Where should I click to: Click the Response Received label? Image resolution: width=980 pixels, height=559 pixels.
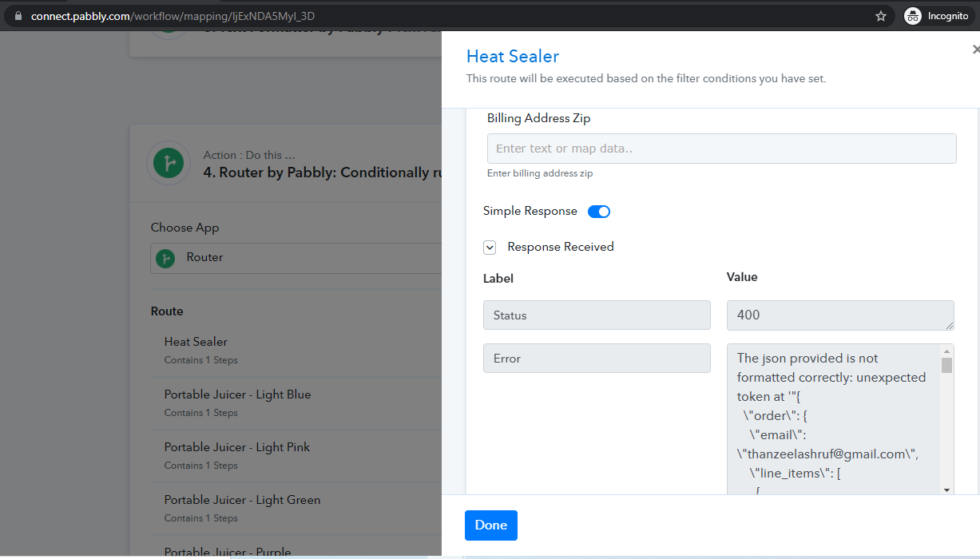[561, 247]
